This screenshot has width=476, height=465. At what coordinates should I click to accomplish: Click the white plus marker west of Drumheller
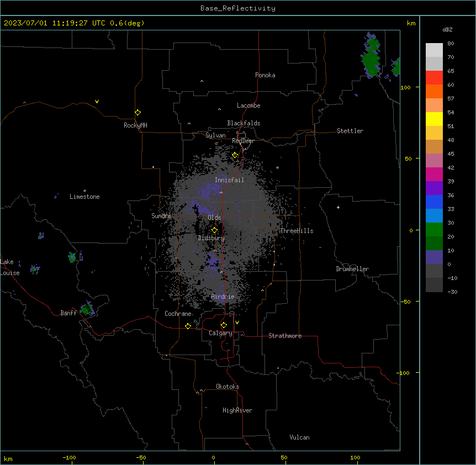click(x=338, y=207)
